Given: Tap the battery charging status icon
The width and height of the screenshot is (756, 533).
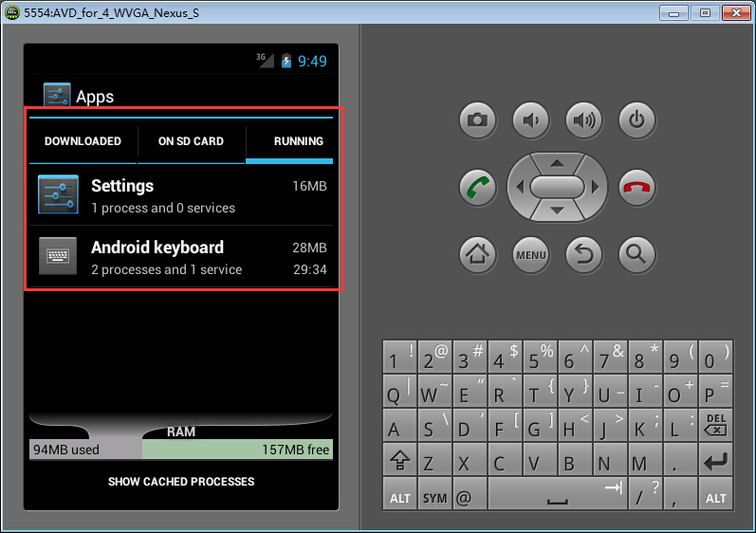Looking at the screenshot, I should [286, 61].
